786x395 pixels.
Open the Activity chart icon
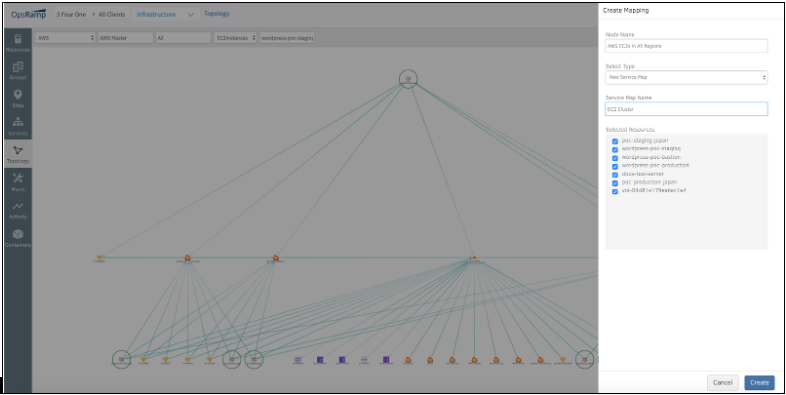[18, 210]
